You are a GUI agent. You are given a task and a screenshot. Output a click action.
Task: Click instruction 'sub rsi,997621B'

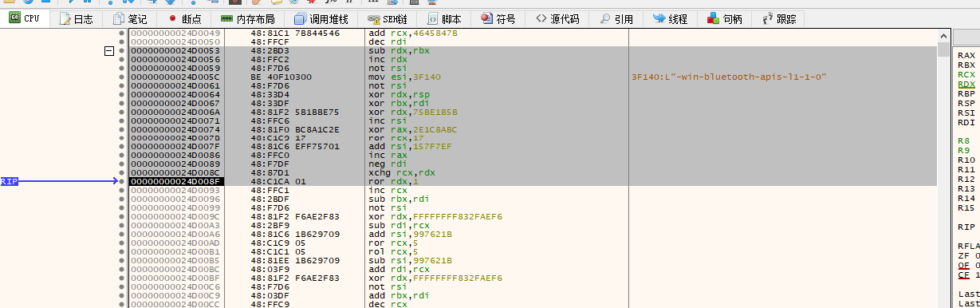404,260
